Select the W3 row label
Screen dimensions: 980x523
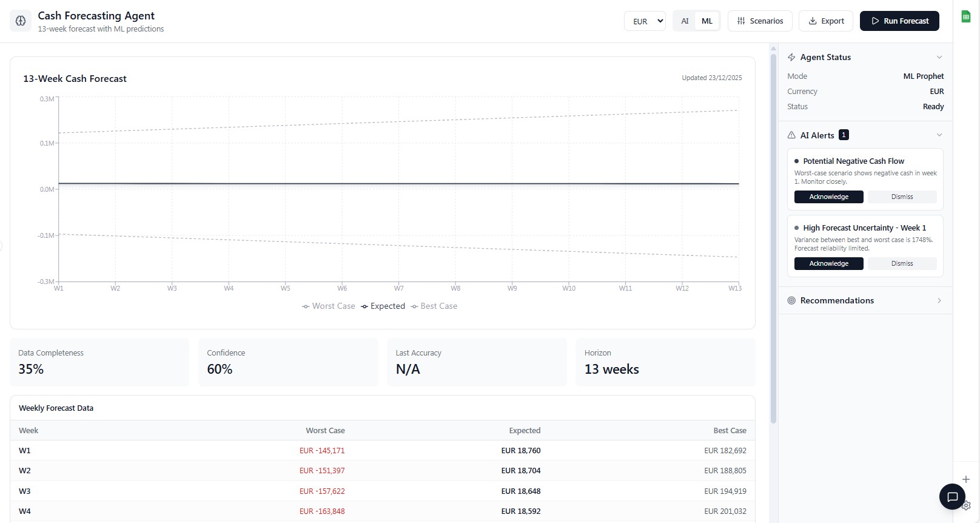point(25,491)
